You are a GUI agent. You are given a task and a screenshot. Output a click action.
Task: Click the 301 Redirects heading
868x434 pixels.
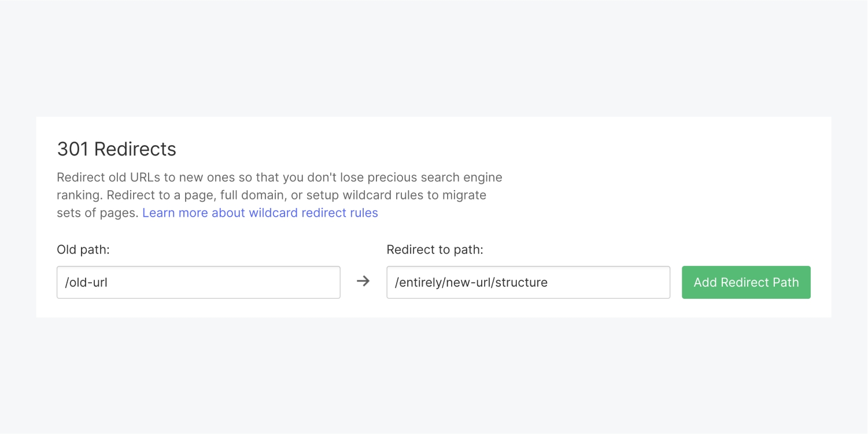click(x=116, y=149)
